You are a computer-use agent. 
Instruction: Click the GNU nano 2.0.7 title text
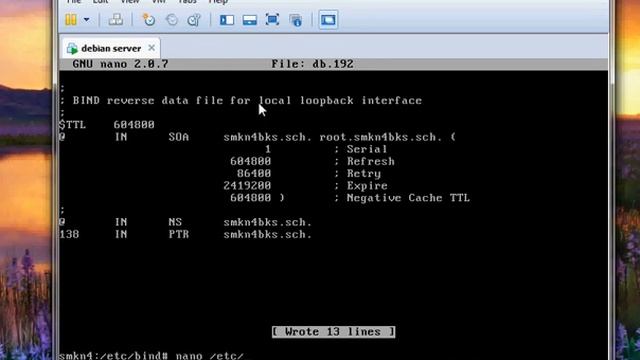(x=120, y=64)
